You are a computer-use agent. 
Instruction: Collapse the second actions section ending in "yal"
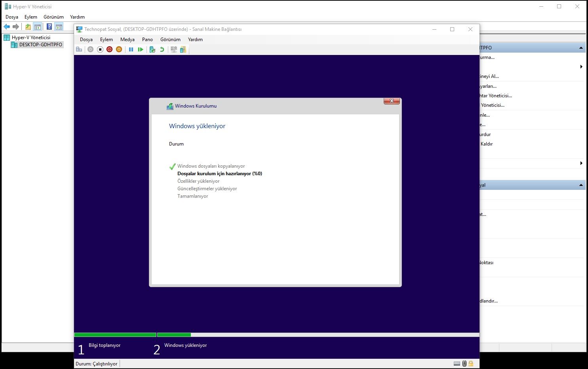[x=581, y=185]
